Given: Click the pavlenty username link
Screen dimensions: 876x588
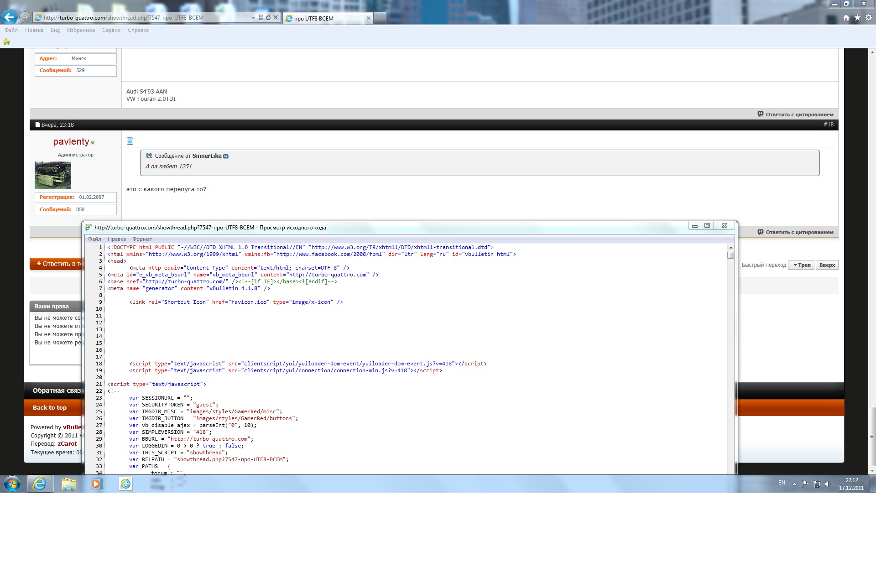Looking at the screenshot, I should (x=71, y=141).
